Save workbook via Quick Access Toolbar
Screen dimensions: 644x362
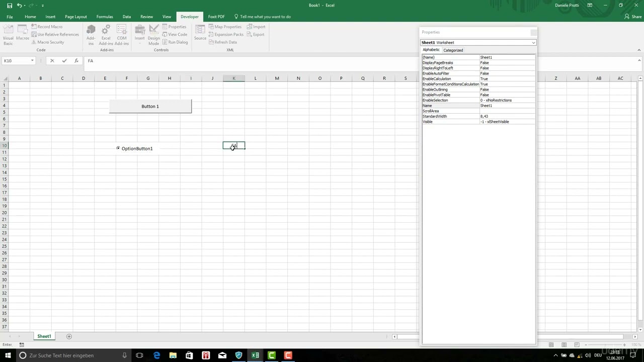tap(9, 5)
